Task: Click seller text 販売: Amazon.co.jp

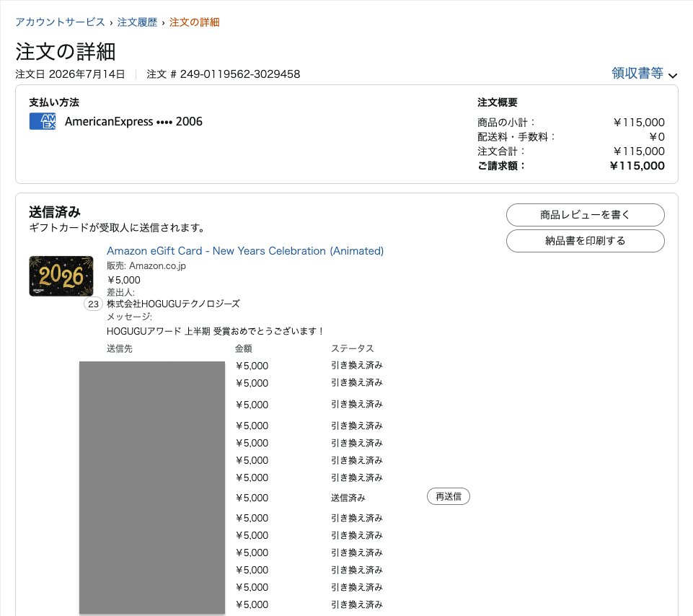Action: (146, 265)
